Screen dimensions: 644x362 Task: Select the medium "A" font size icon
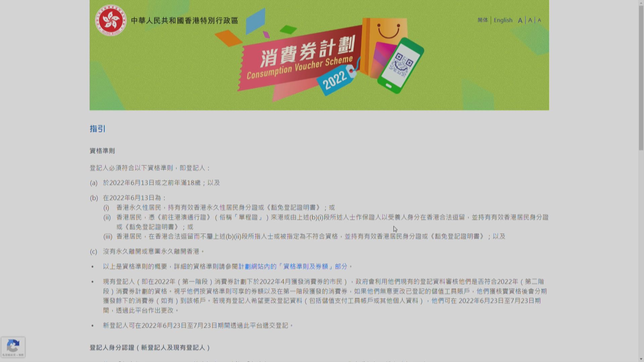[x=529, y=20]
